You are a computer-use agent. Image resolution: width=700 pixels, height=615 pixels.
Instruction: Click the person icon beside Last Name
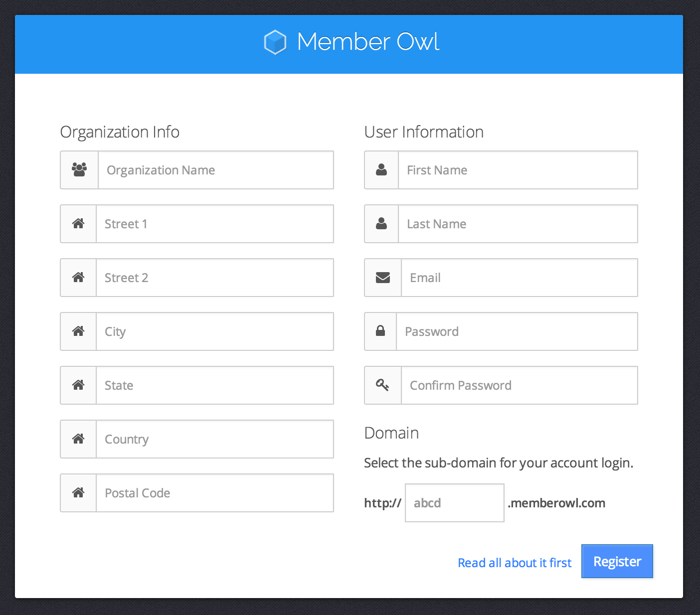coord(381,224)
